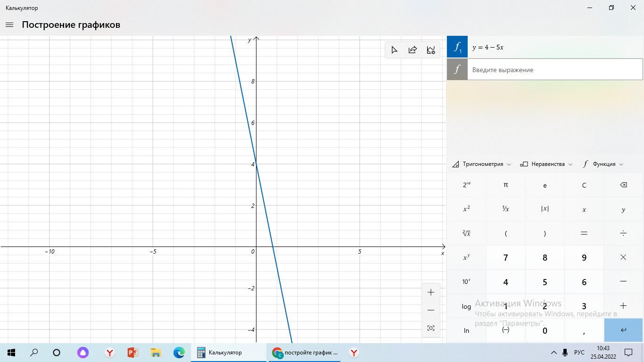Open File Explorer from the taskbar

156,353
